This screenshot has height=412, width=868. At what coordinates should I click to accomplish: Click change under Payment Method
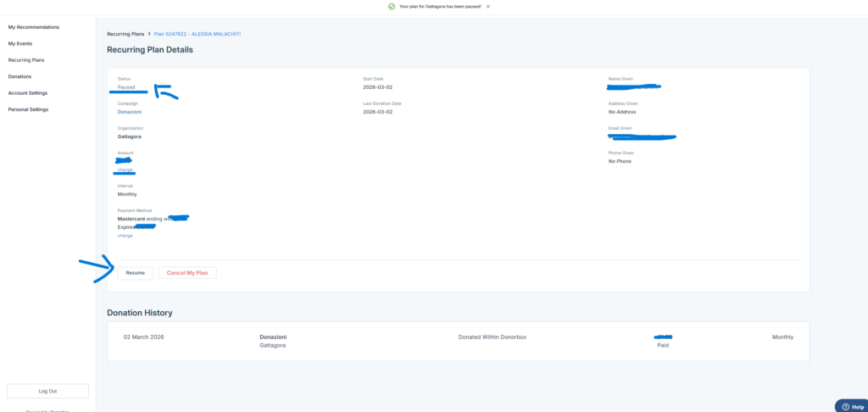point(125,236)
